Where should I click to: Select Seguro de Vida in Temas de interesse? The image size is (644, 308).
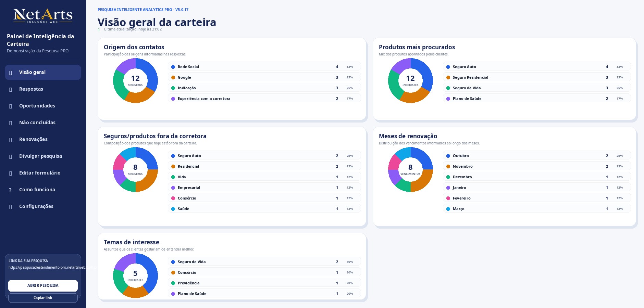(x=264, y=262)
